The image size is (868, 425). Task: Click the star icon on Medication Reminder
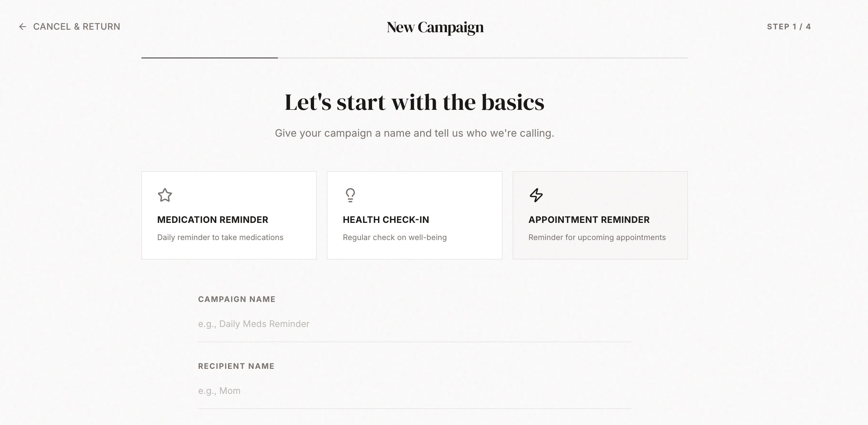(165, 195)
